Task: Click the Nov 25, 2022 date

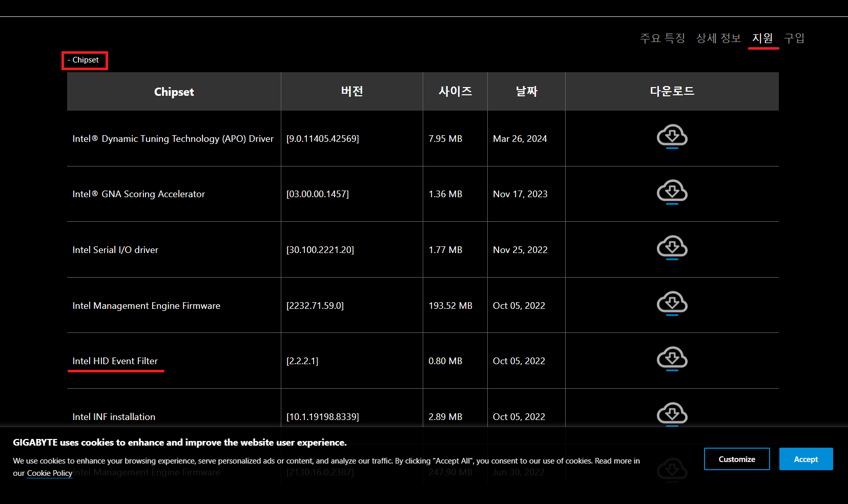Action: pyautogui.click(x=520, y=250)
